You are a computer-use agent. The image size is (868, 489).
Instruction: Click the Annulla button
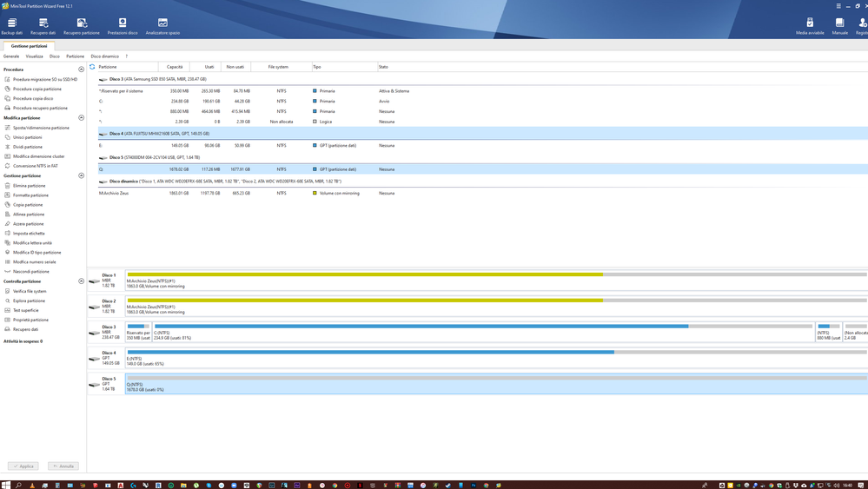pos(63,466)
